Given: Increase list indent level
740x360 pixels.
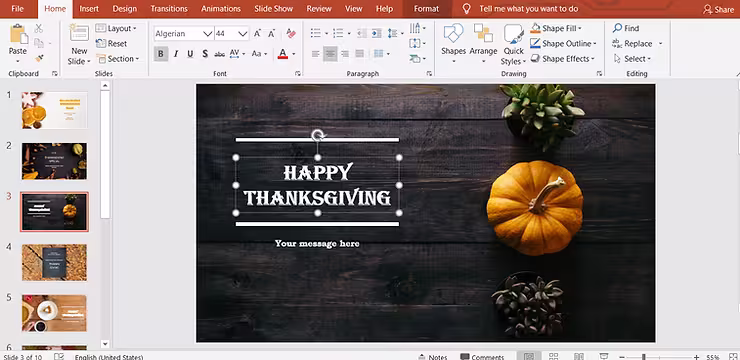Looking at the screenshot, I should tap(377, 33).
